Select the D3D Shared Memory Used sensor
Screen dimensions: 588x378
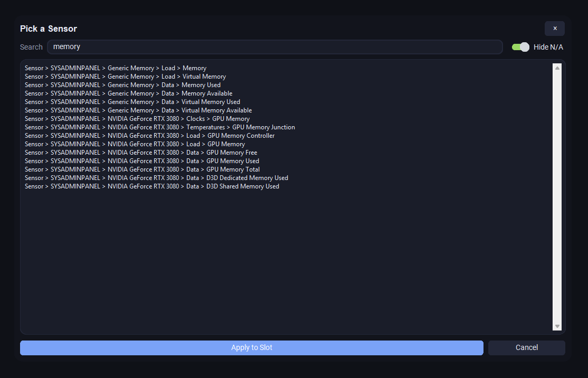[x=151, y=186]
